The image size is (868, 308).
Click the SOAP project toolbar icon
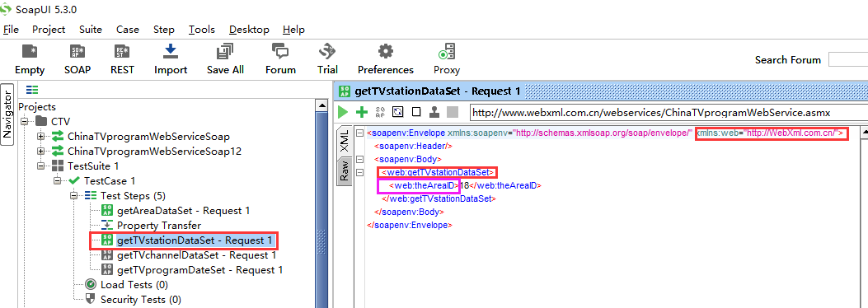(x=77, y=53)
